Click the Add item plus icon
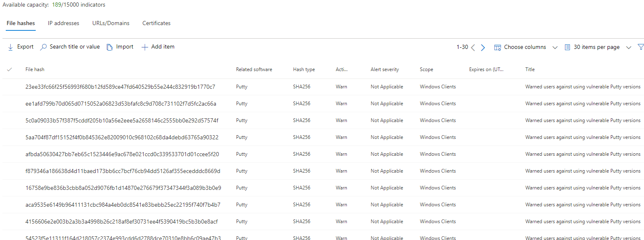644x240 pixels. click(144, 47)
